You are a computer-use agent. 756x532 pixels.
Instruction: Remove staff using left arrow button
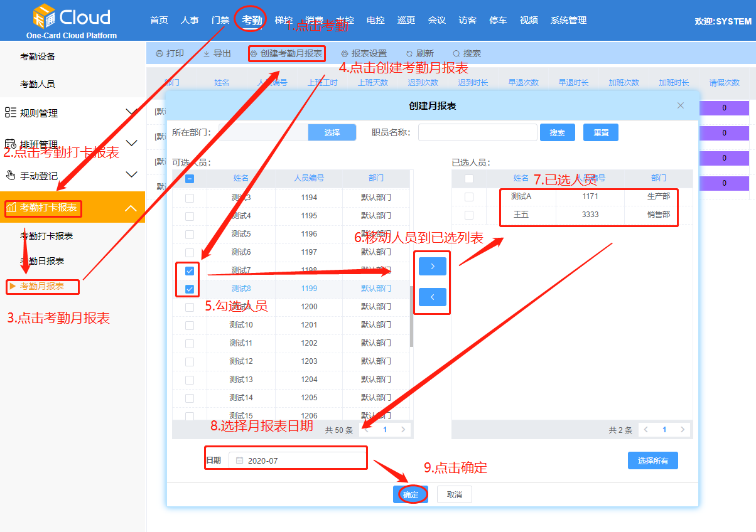433,297
